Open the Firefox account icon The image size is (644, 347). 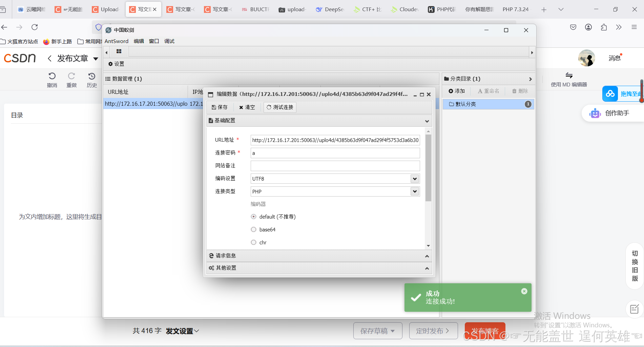(588, 27)
